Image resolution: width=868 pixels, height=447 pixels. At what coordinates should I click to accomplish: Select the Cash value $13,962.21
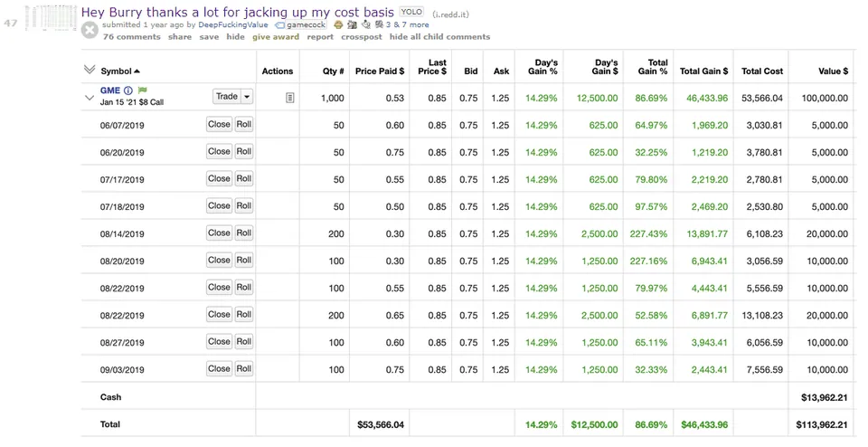pos(825,397)
